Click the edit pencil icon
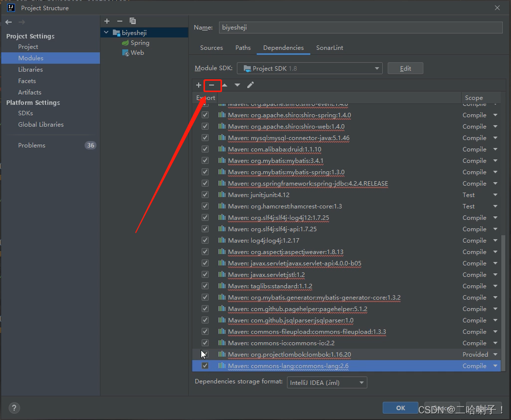The width and height of the screenshot is (511, 420). point(250,85)
